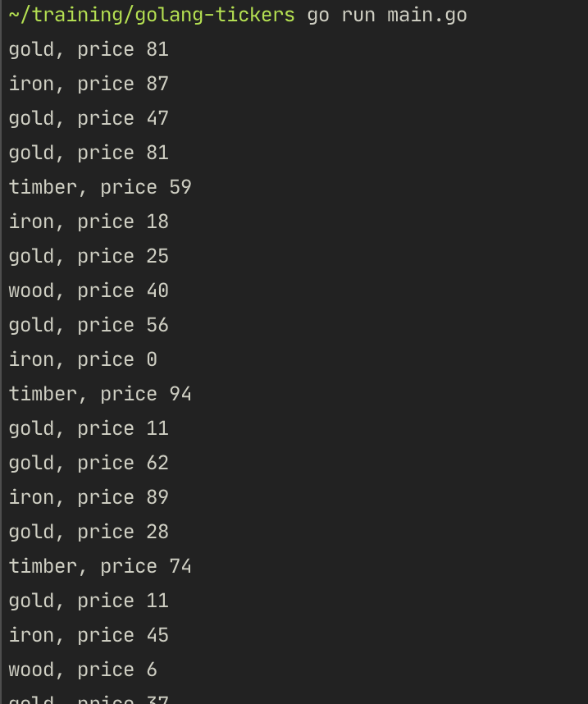This screenshot has width=588, height=704.
Task: Click the 'iron, price 0' output line
Action: (83, 360)
